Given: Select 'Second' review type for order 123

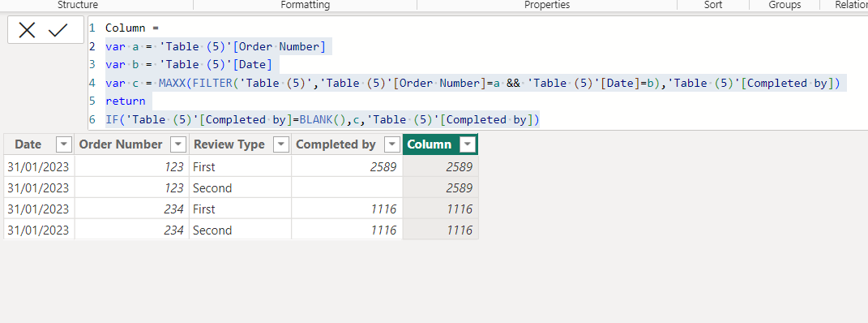Looking at the screenshot, I should click(x=240, y=187).
